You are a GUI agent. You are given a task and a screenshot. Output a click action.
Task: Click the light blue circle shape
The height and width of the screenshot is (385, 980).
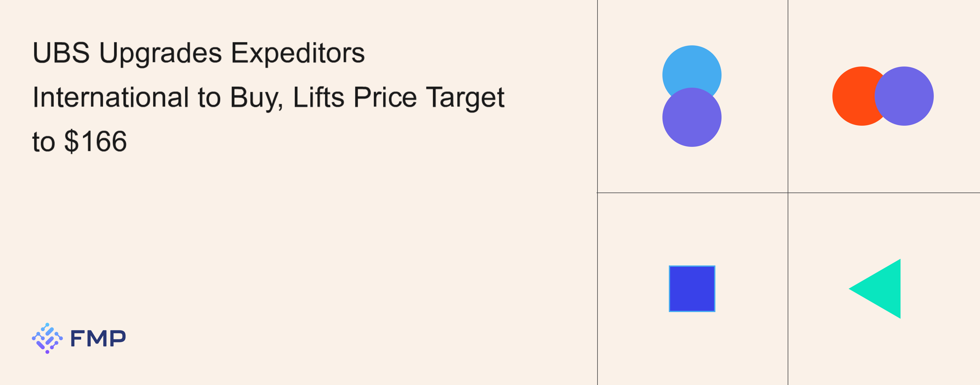pyautogui.click(x=692, y=65)
